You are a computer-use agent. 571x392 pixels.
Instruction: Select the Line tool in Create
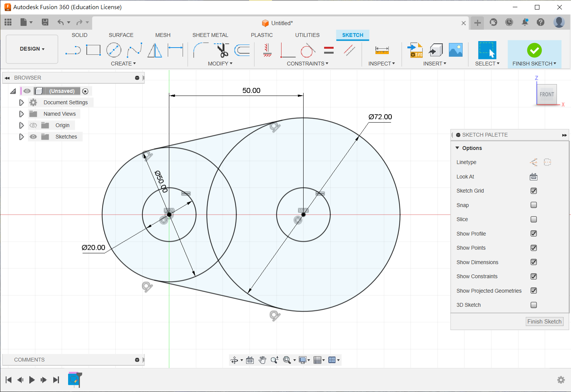point(73,50)
